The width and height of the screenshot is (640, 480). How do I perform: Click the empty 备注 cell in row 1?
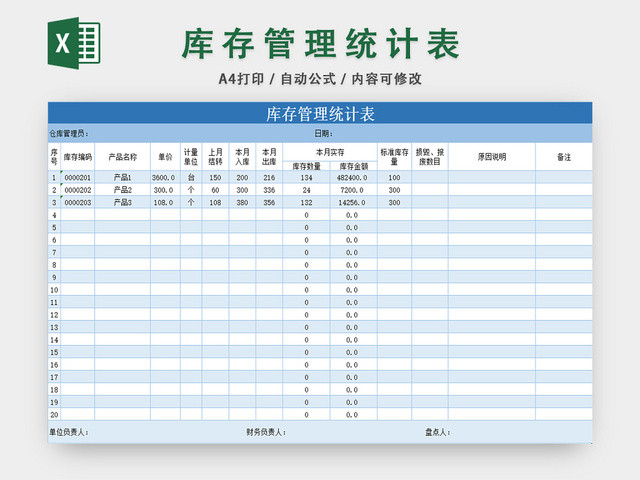click(x=564, y=178)
